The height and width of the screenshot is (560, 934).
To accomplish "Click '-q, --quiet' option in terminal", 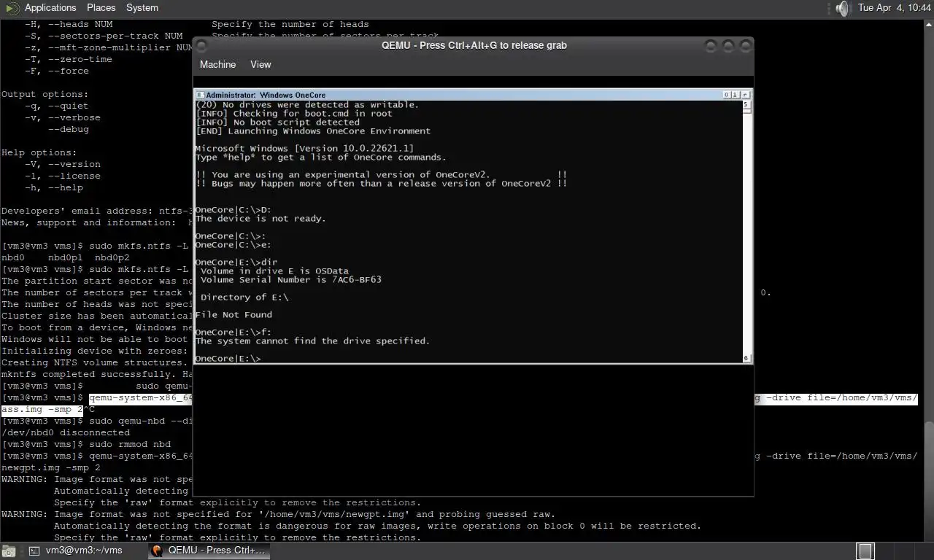I will pos(57,106).
